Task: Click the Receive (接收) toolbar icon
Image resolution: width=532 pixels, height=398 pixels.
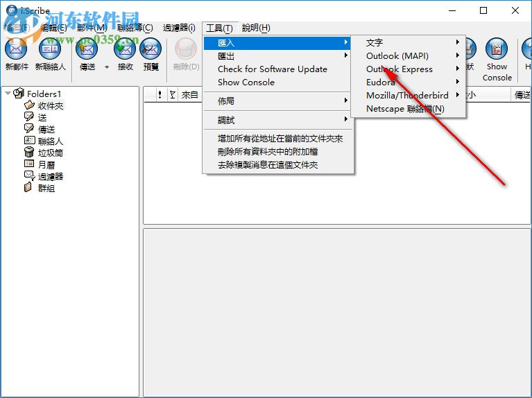Action: 125,49
